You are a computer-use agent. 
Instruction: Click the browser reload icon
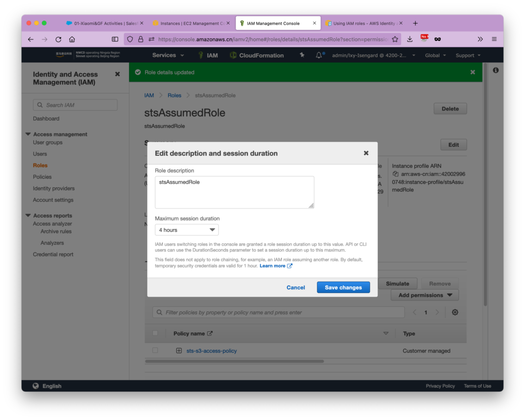(58, 39)
